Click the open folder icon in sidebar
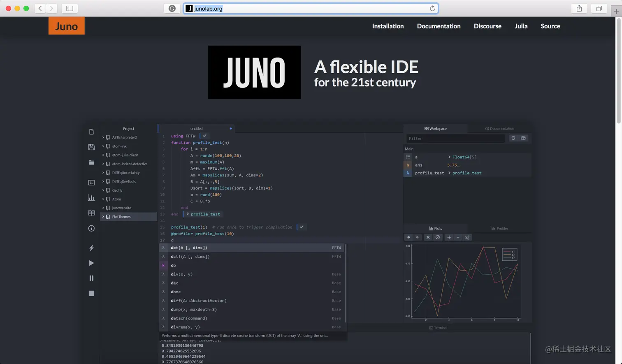Screen dimensions: 622x364 91,162
